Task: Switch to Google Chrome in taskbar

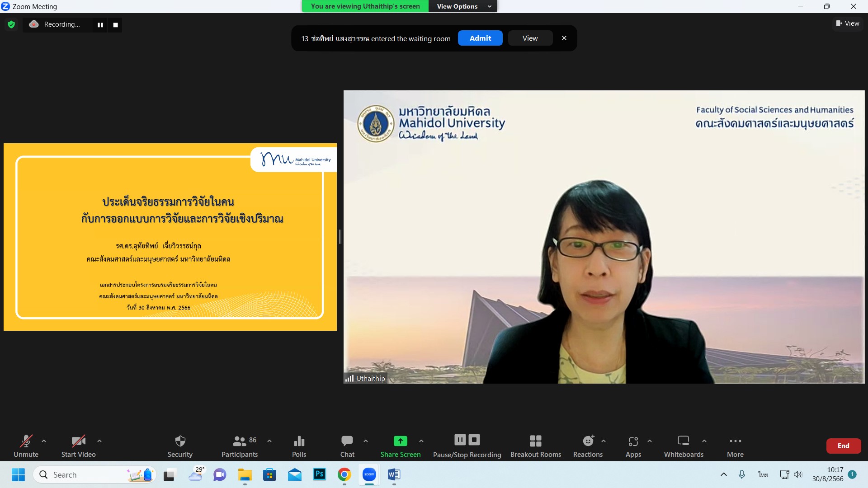Action: pos(344,474)
